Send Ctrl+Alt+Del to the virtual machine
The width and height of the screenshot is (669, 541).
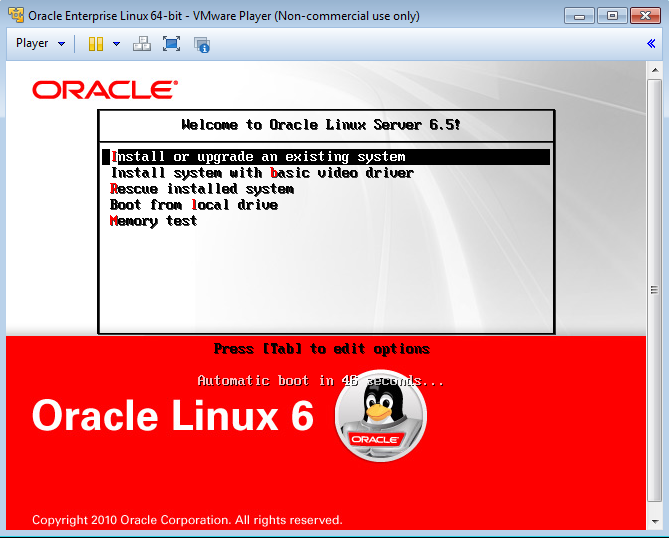pos(142,44)
